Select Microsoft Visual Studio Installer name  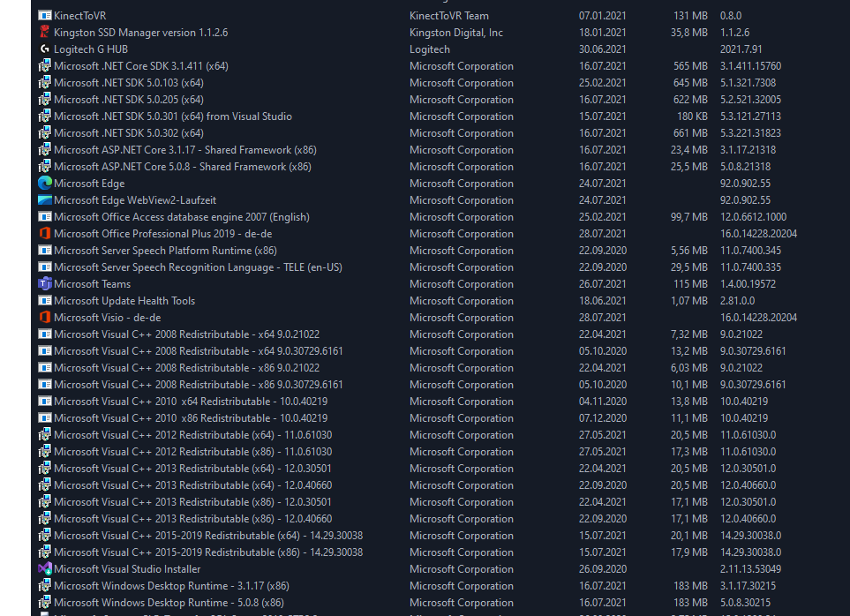[x=127, y=569]
